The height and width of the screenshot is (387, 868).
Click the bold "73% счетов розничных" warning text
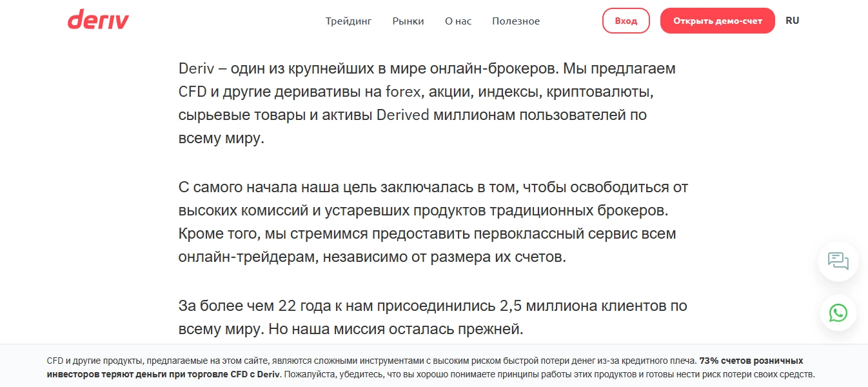(x=751, y=361)
